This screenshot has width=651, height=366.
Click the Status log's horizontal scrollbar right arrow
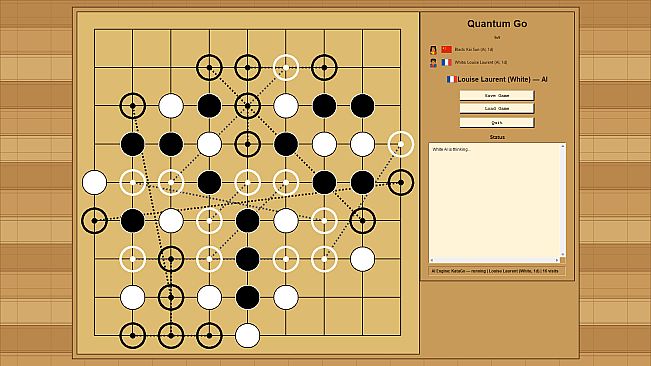pyautogui.click(x=557, y=260)
